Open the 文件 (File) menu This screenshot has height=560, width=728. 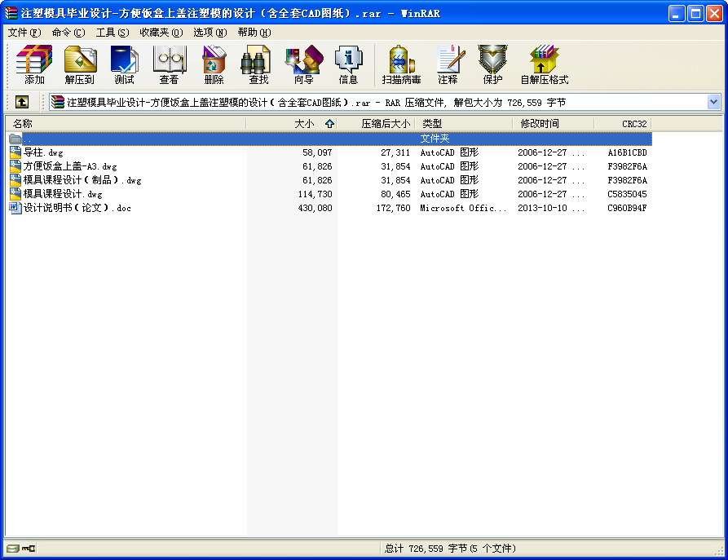tap(24, 33)
